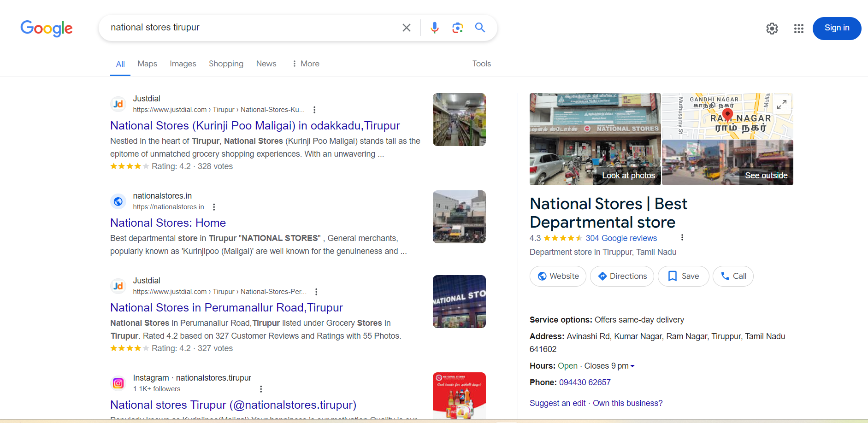Click the phone number 094430 62657
868x423 pixels.
585,382
